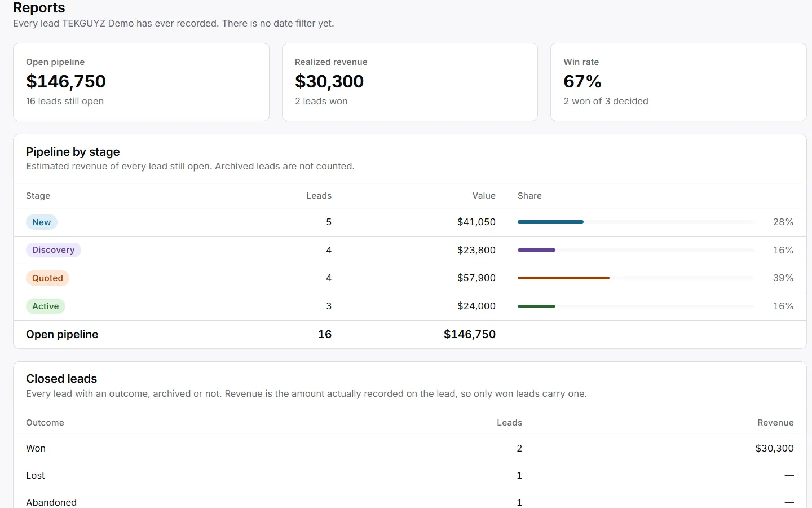
Task: Click the 28% share figure
Action: point(783,222)
